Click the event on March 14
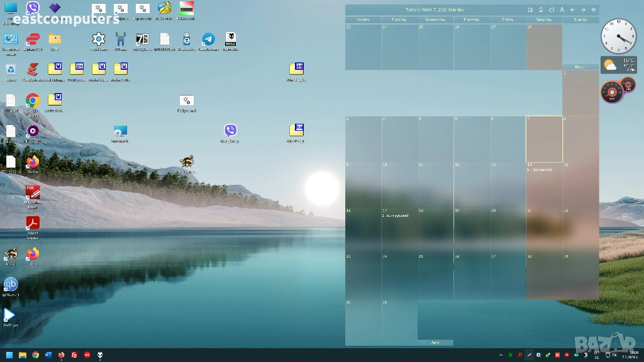Viewport: 644px width, 362px height. (540, 170)
